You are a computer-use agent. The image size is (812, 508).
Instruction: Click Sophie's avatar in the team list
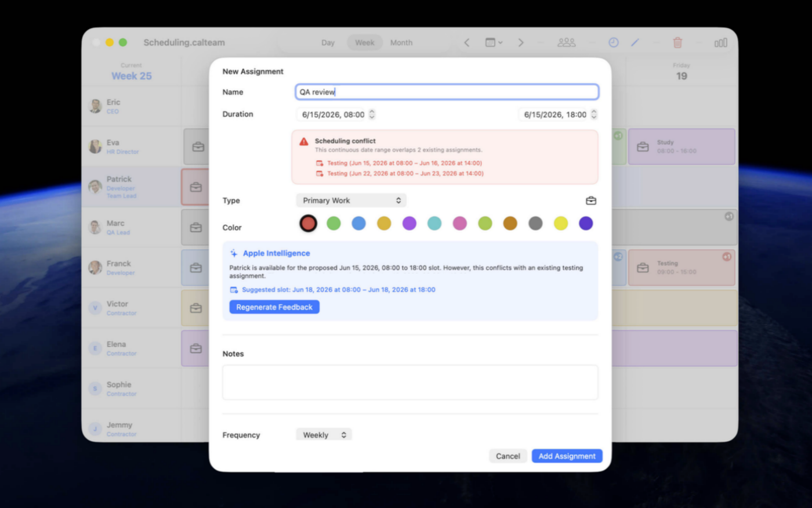click(x=95, y=388)
